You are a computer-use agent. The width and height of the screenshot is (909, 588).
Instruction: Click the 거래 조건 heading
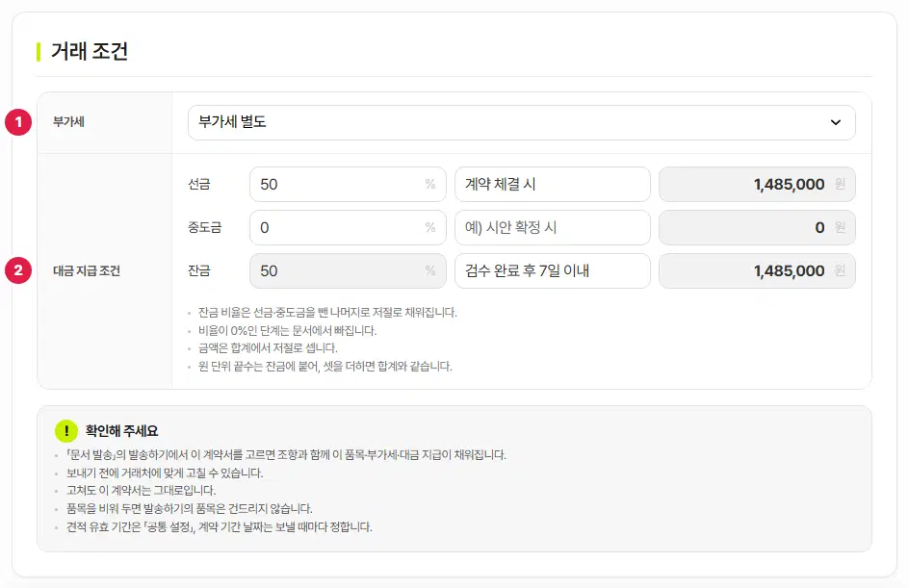coord(90,51)
